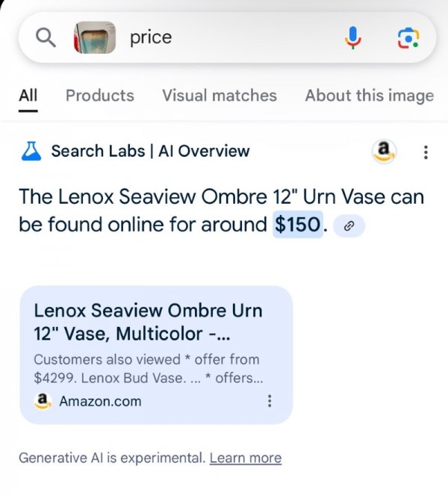Click the Search Labs flask icon

tap(31, 152)
